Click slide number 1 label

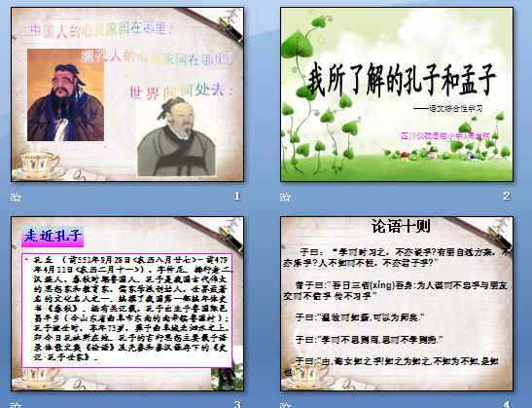pyautogui.click(x=237, y=196)
